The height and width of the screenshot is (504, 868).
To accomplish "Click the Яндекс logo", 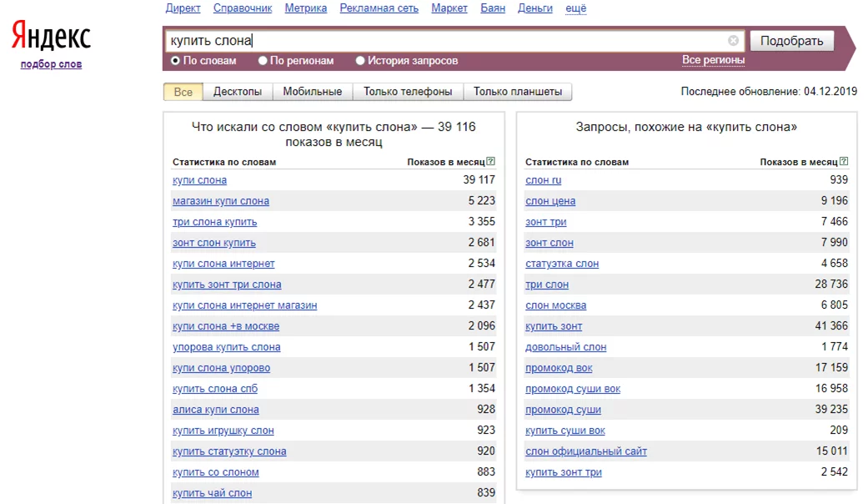I will 51,37.
